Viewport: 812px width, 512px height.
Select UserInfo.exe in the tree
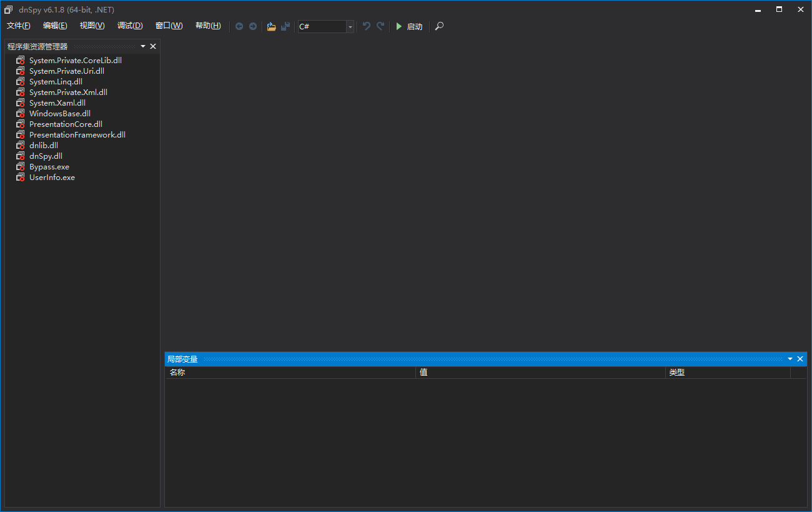click(x=52, y=178)
